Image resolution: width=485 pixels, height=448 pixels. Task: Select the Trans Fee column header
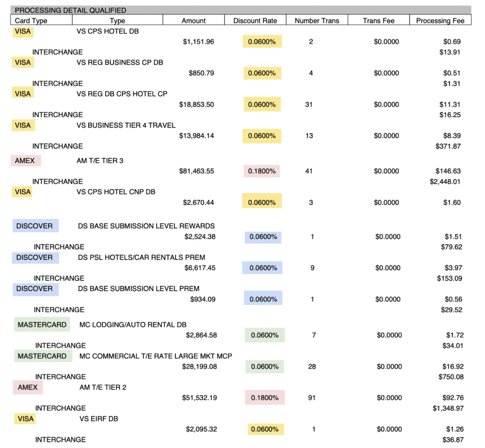(378, 20)
